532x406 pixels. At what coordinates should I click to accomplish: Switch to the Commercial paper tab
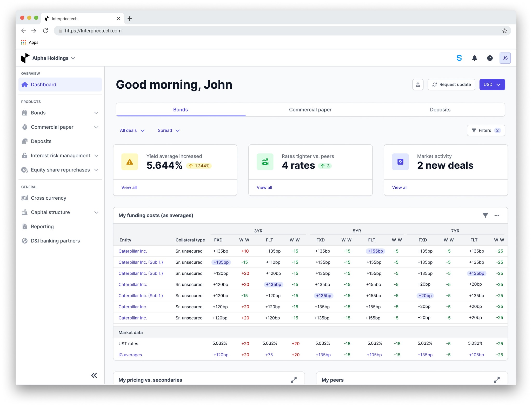point(310,110)
